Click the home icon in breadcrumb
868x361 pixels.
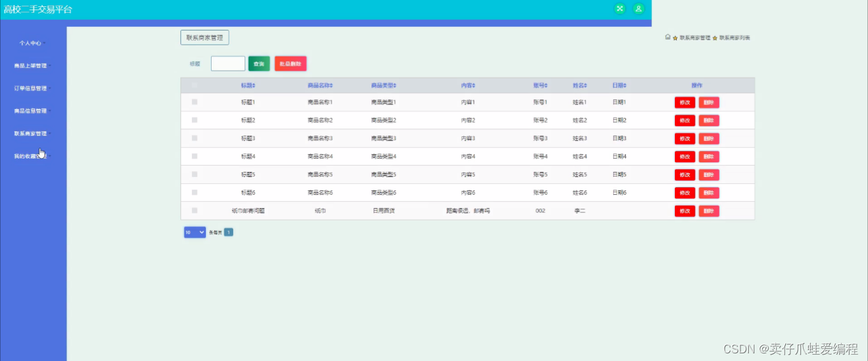pos(667,38)
